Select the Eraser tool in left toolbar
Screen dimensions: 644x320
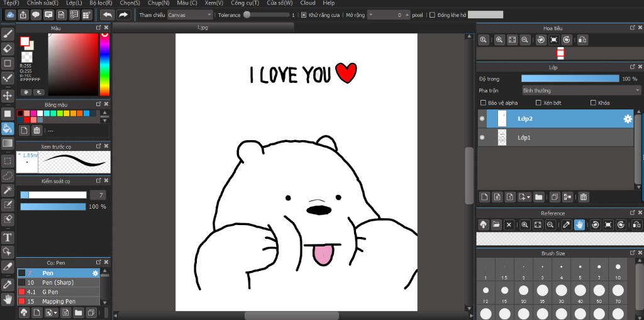8,48
